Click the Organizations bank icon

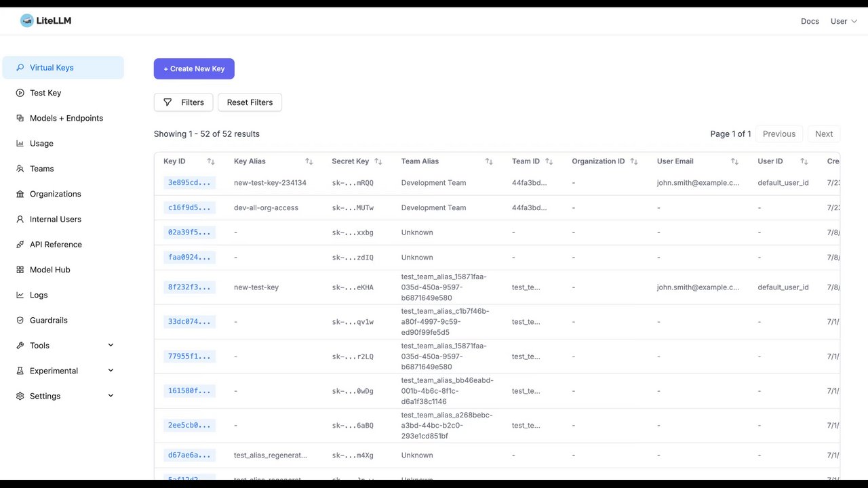click(x=20, y=194)
